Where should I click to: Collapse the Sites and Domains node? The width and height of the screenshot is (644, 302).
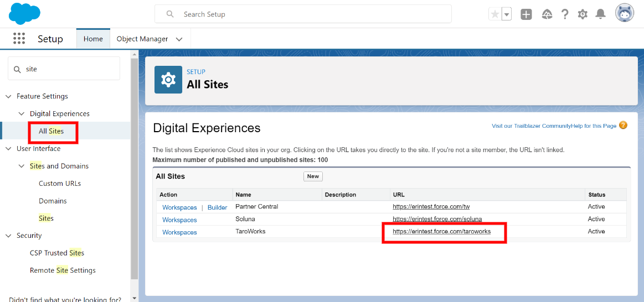coord(22,166)
